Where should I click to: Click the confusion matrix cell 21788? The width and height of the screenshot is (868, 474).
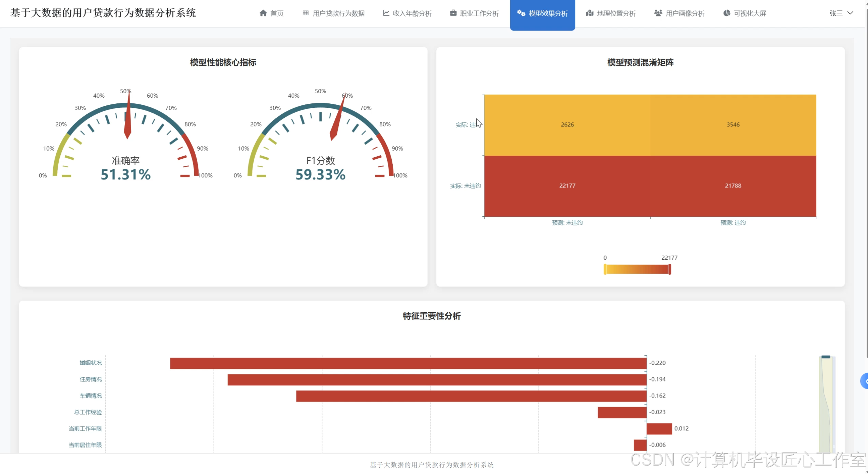tap(733, 186)
